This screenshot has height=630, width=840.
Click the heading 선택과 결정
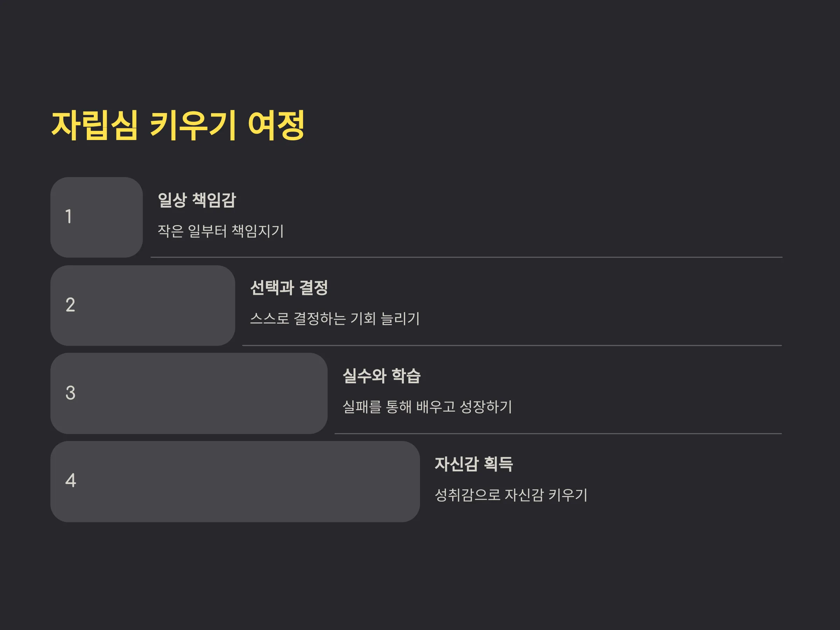(x=289, y=288)
